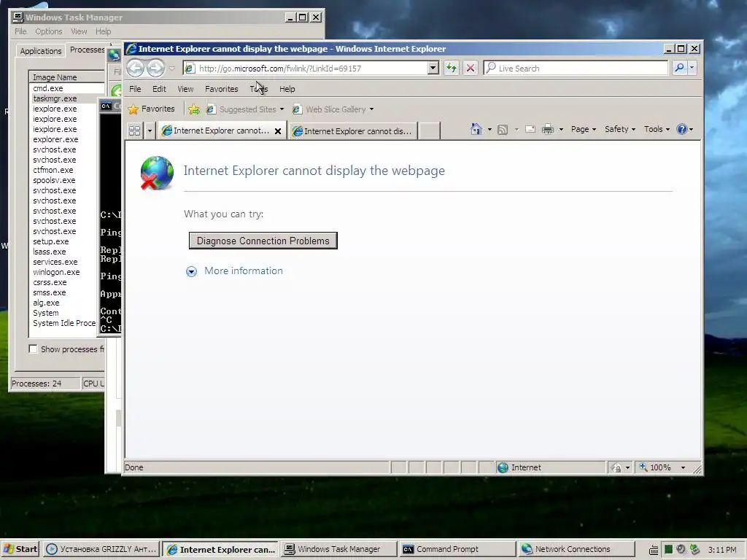Click the network connection tray icon
The height and width of the screenshot is (560, 747).
[695, 549]
